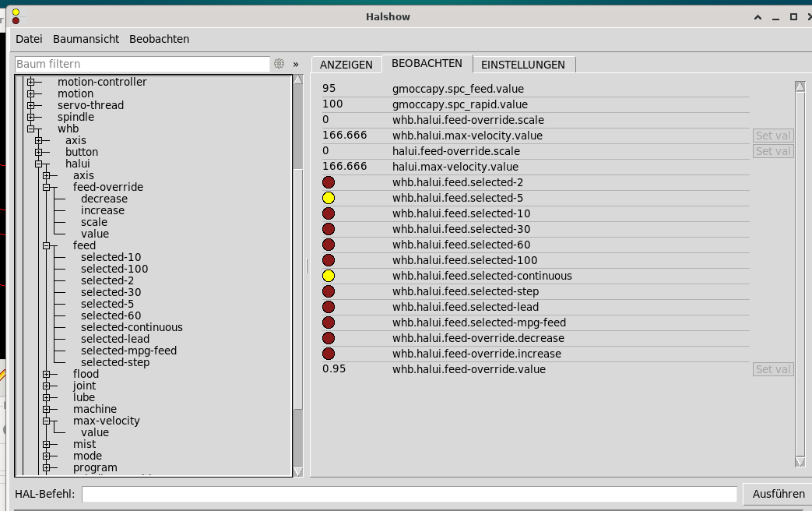
Task: Collapse the feed-override tree node
Action: (x=47, y=187)
